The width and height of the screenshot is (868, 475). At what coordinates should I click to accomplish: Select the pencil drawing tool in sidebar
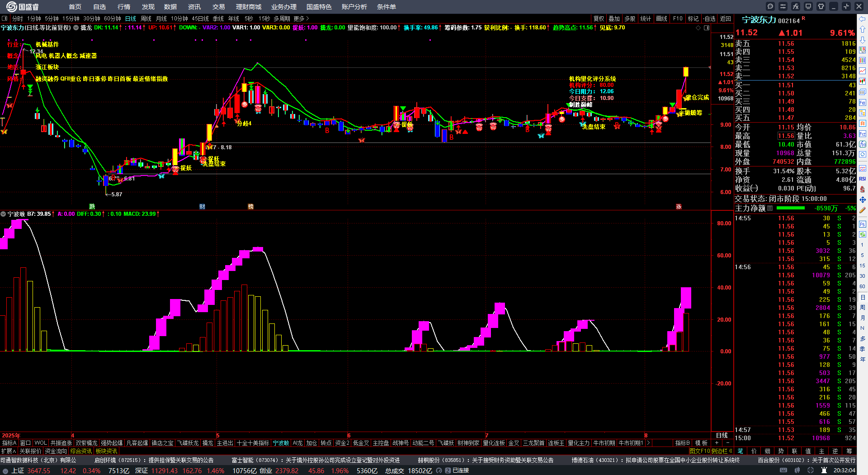click(x=863, y=210)
